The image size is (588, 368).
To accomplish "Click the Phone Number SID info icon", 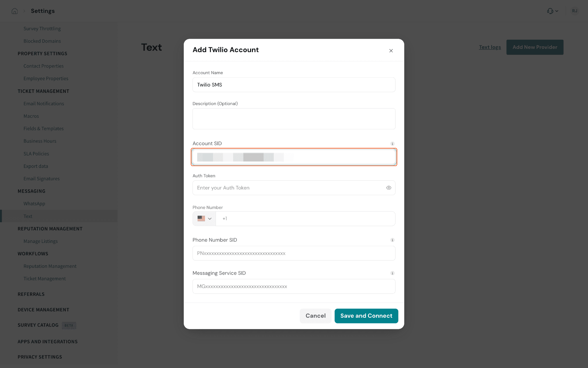I will click(392, 240).
